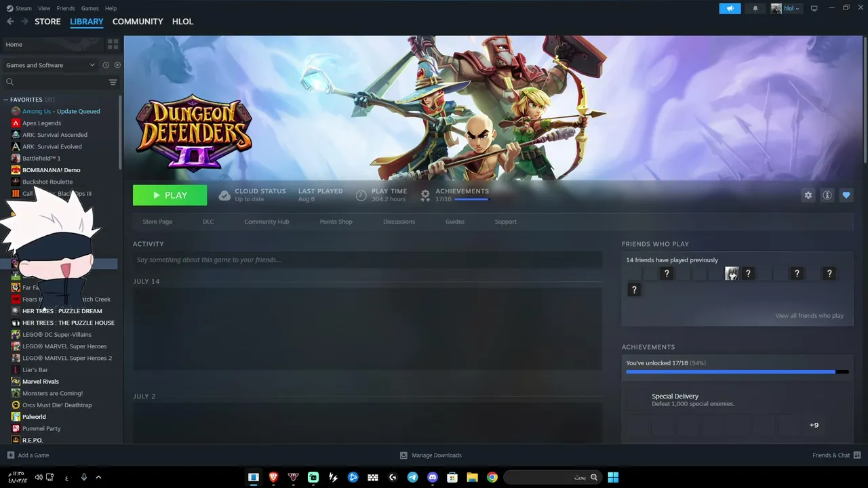Toggle the ready-to-play filter icon
868x488 pixels.
pos(117,65)
